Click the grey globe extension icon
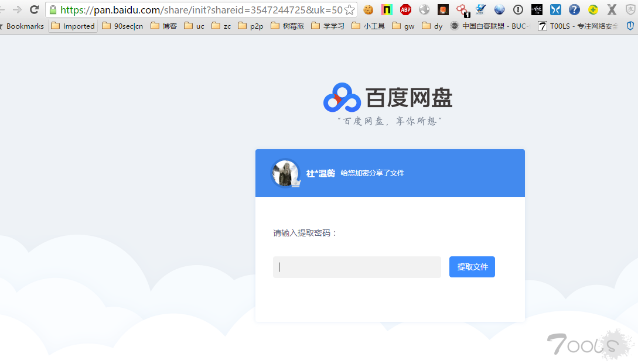Image resolution: width=638 pixels, height=364 pixels. (424, 10)
